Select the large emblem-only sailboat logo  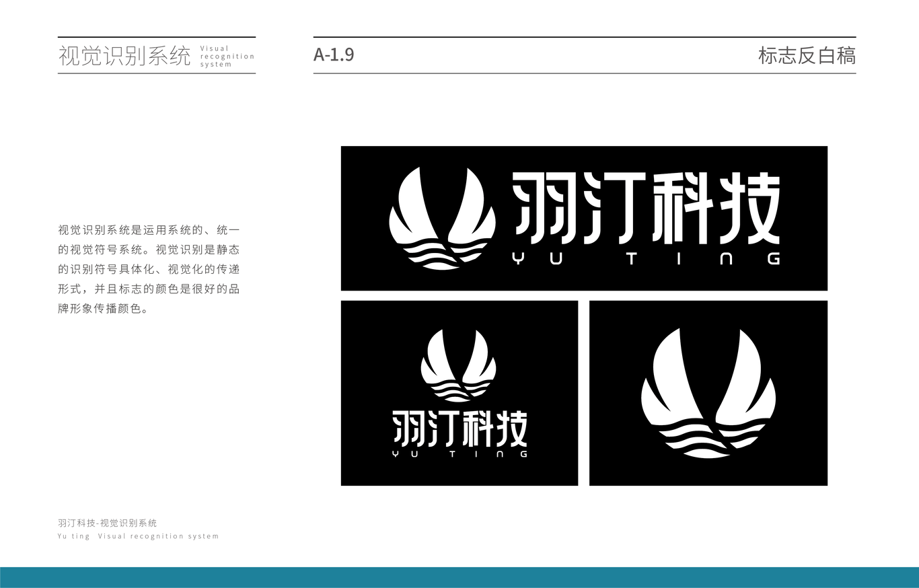(x=708, y=394)
